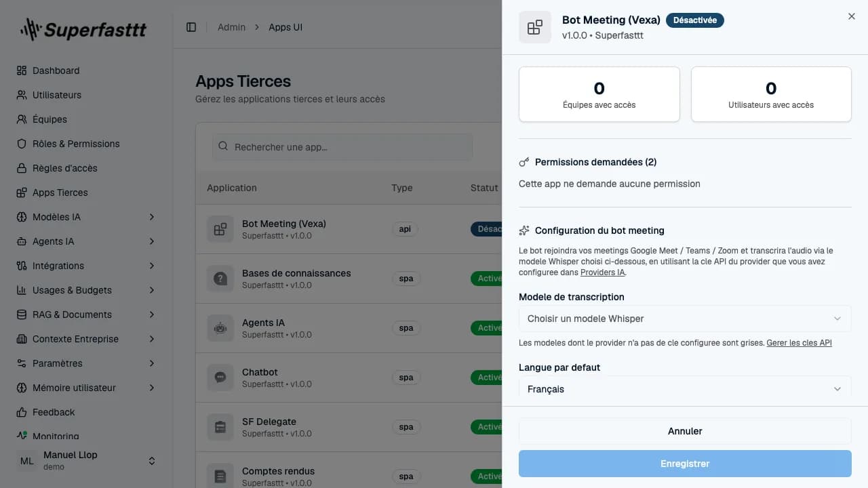Click the Intégrations sidebar icon
This screenshot has width=868, height=488.
pos(22,266)
